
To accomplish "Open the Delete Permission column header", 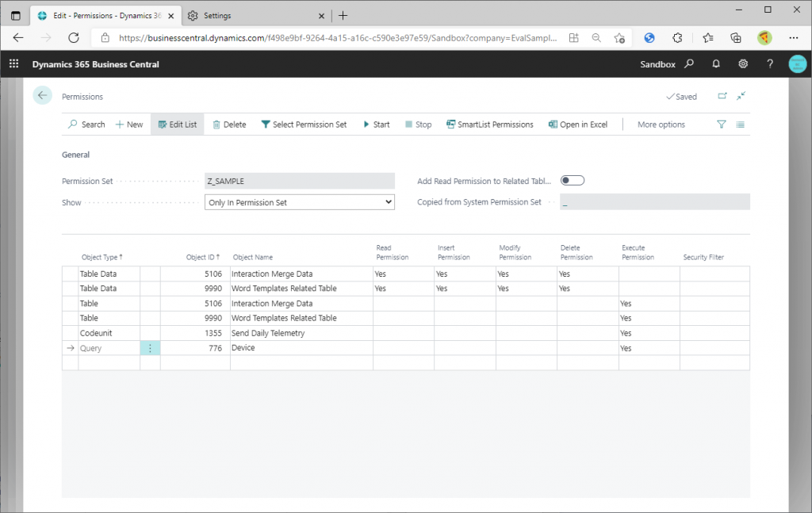I will [x=576, y=253].
